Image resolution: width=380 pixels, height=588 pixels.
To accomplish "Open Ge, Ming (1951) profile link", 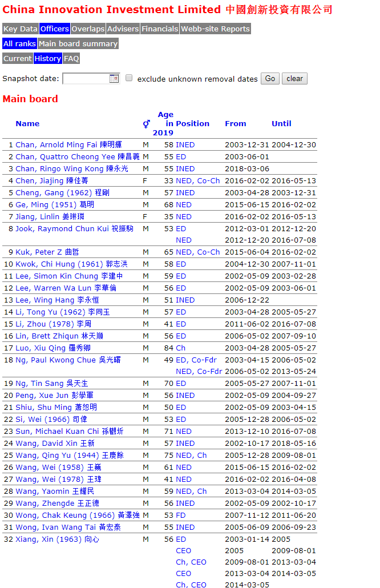I will pyautogui.click(x=55, y=205).
